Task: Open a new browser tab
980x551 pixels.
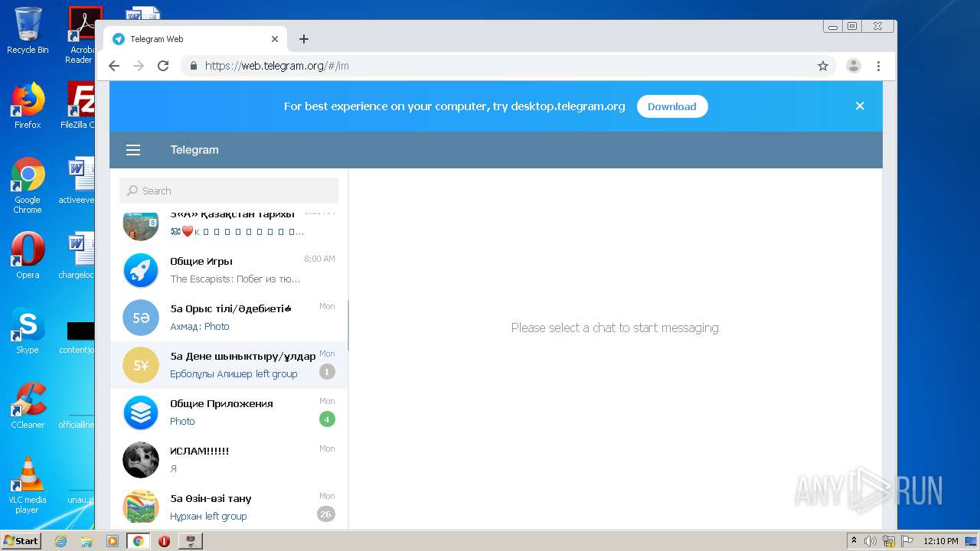Action: tap(304, 39)
